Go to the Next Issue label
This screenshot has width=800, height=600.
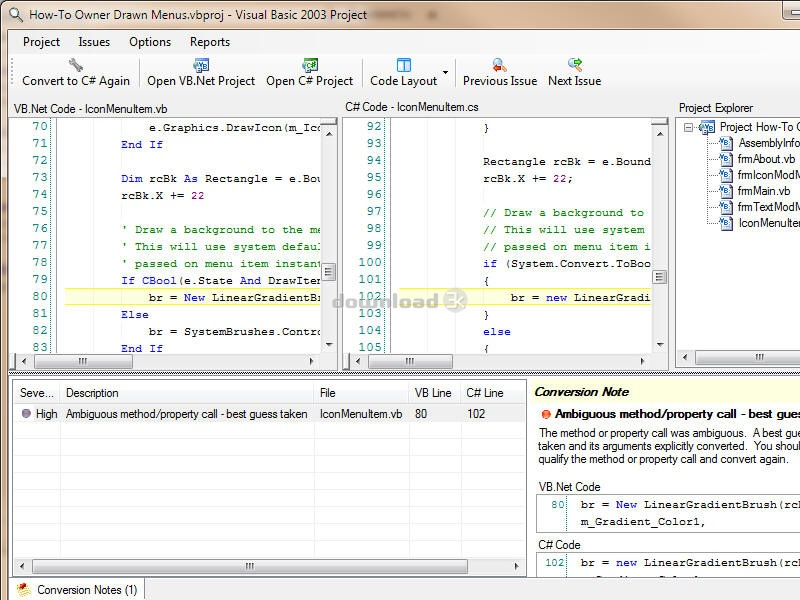tap(574, 81)
